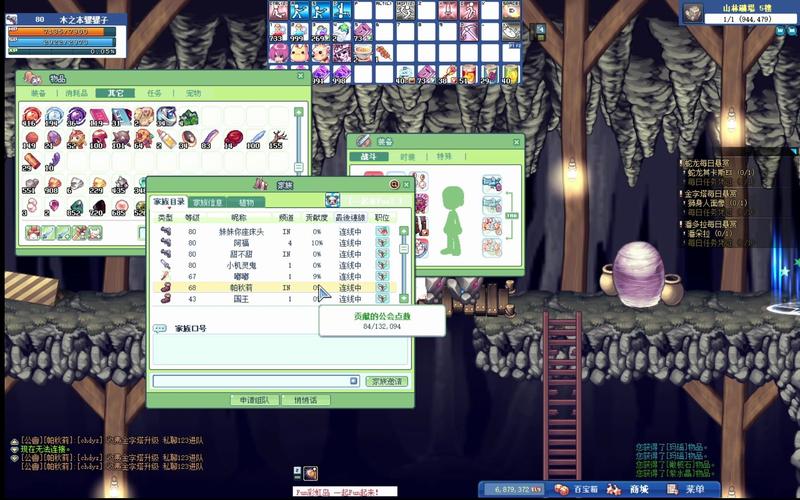Click the position icon on 阿福's row
Image resolution: width=800 pixels, height=500 pixels.
[x=382, y=243]
